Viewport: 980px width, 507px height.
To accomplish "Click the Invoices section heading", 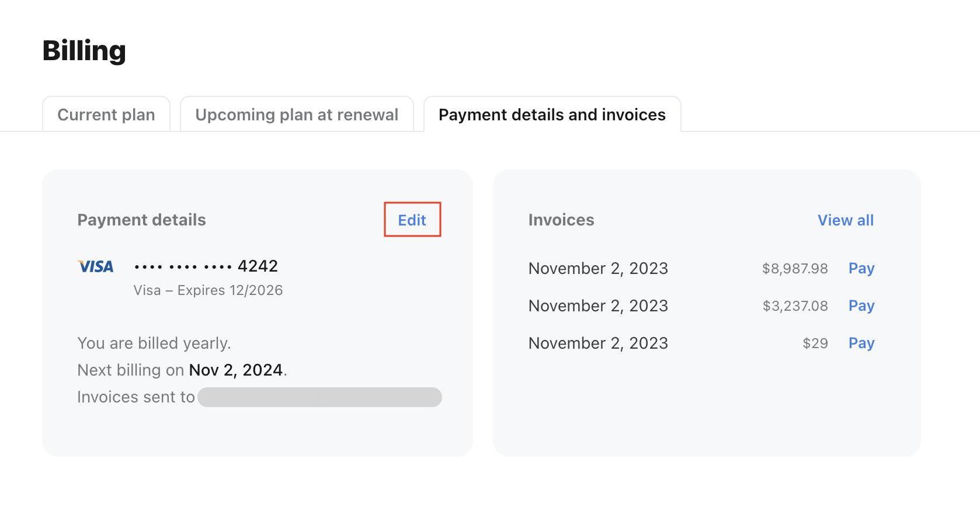I will pos(561,220).
